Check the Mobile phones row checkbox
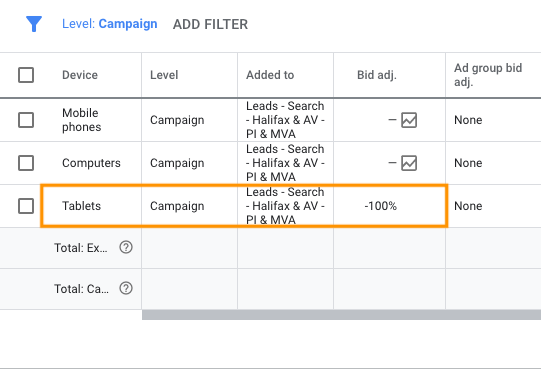Screen dimensions: 541x369 coord(26,120)
